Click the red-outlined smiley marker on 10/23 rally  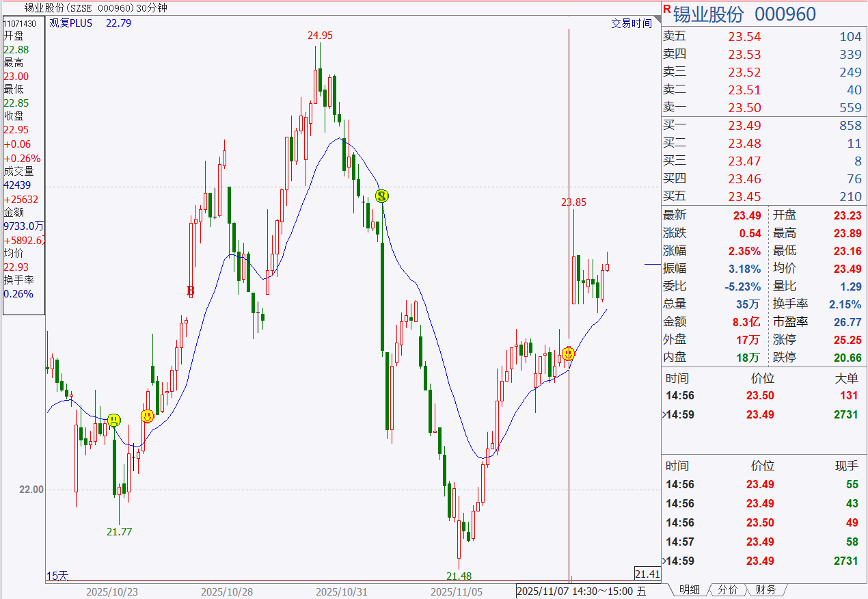(x=147, y=416)
